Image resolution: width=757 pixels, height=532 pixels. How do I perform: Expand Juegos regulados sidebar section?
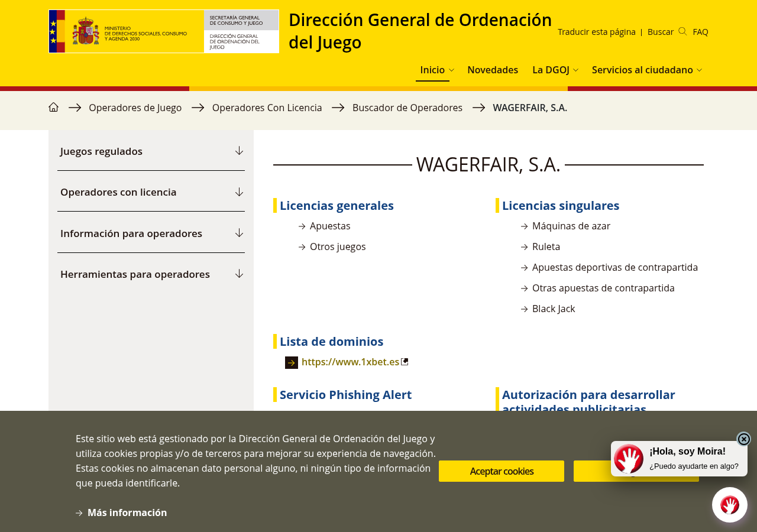click(151, 151)
